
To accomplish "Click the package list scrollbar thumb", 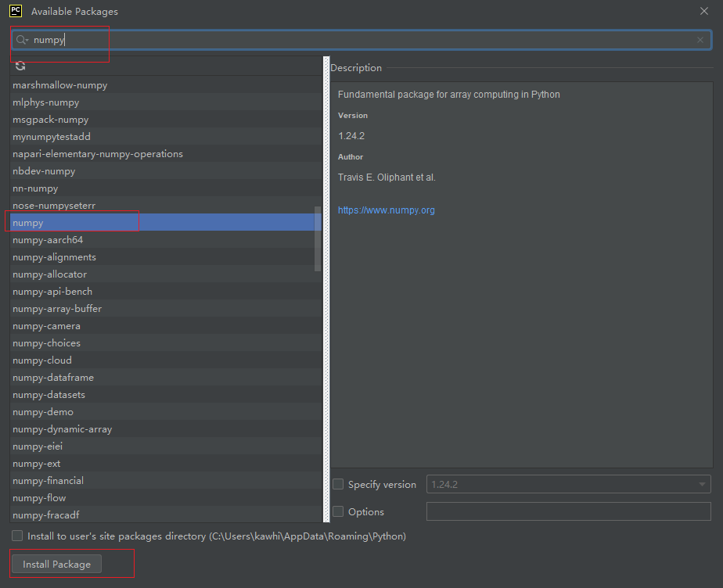I will (317, 238).
